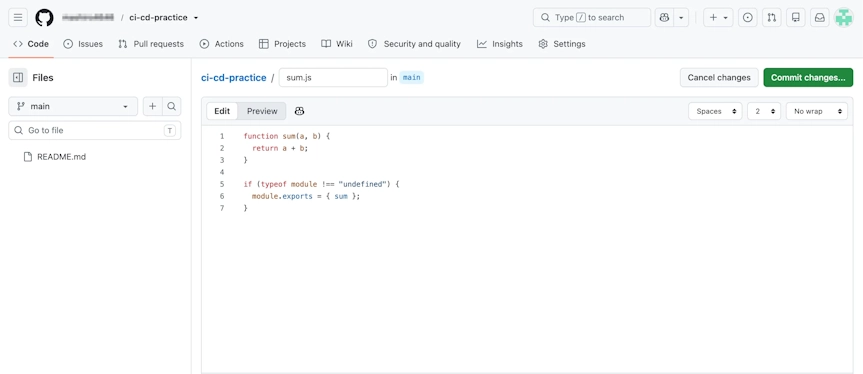The width and height of the screenshot is (863, 374).
Task: Open the Spaces indent mode dropdown
Action: point(715,111)
